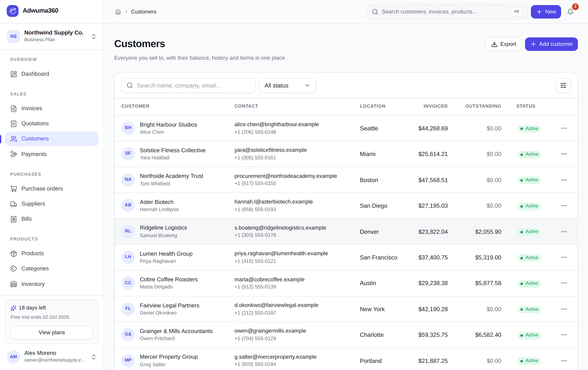This screenshot has width=588, height=370.
Task: Focus the Search name, company, email field
Action: 188,85
